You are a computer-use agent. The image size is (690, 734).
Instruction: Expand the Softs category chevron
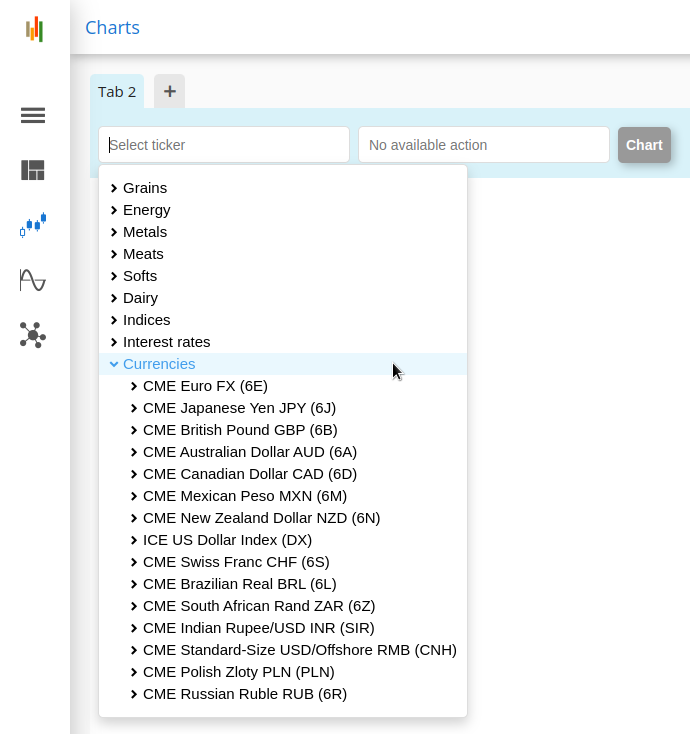(x=114, y=276)
